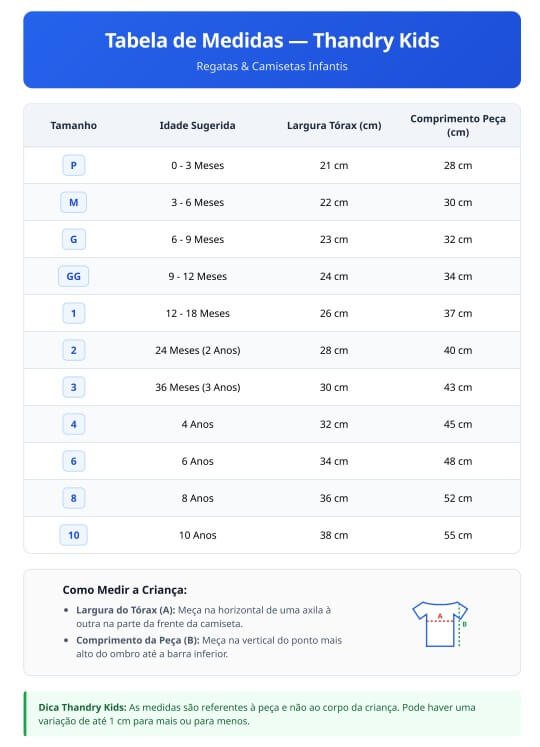Select the GG size badge
This screenshot has height=747, width=540.
tap(73, 276)
